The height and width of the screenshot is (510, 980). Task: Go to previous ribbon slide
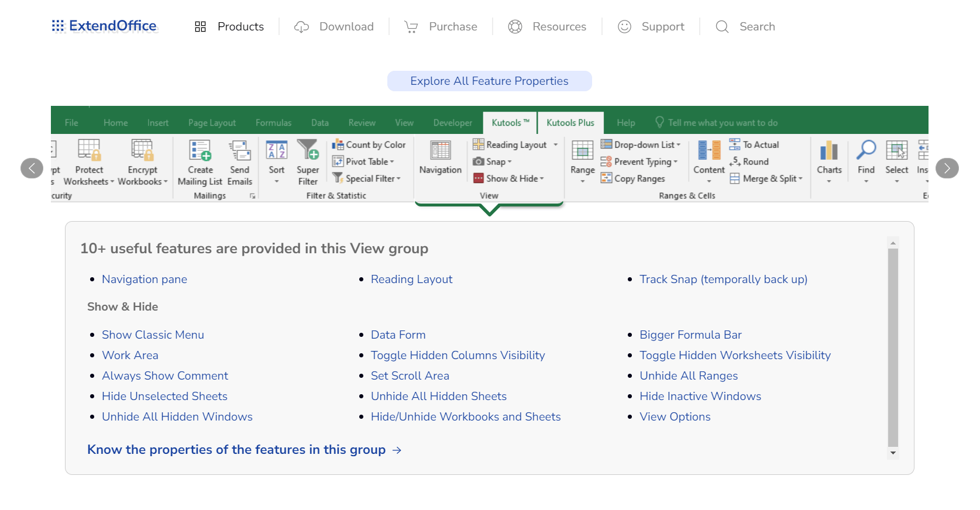click(32, 168)
